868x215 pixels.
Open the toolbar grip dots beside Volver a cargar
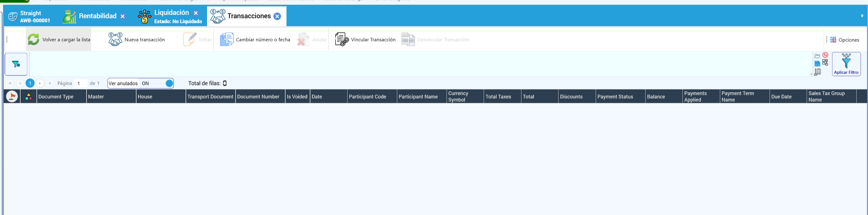(7, 40)
